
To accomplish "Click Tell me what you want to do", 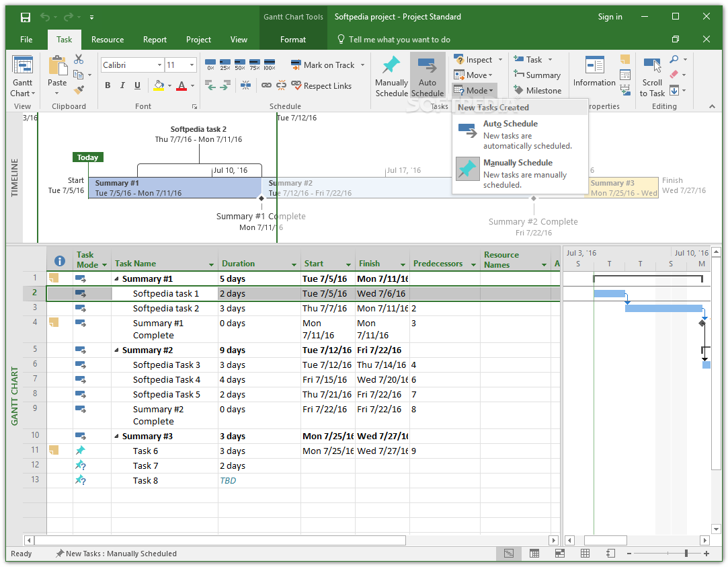I will 393,40.
